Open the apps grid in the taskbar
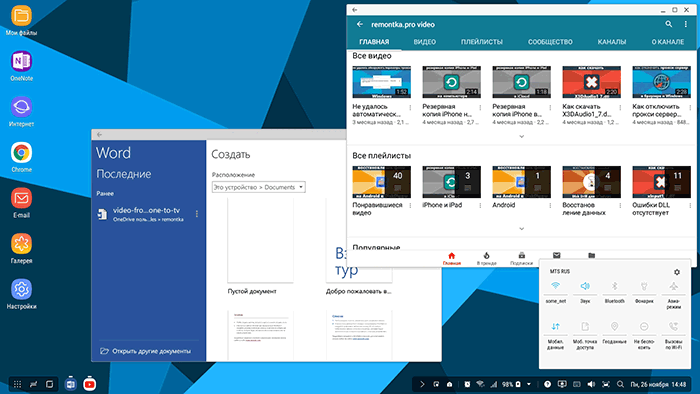The height and width of the screenshot is (394, 700). pos(17,384)
